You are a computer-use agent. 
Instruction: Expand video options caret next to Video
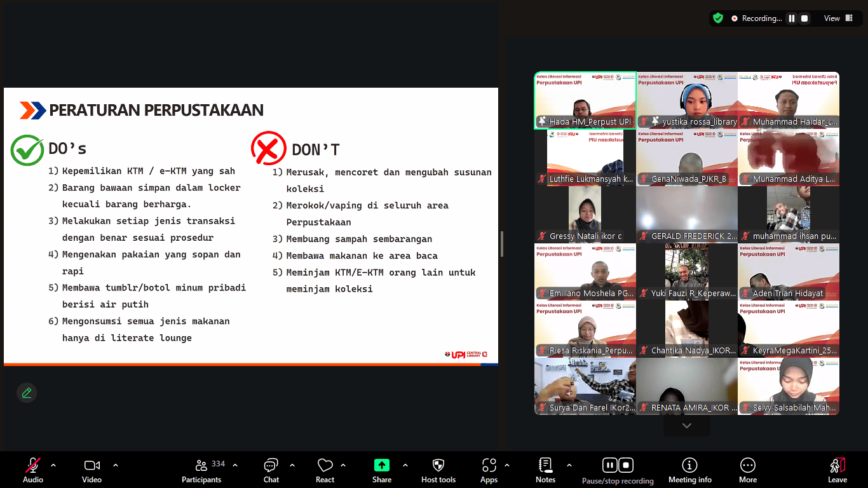point(116,465)
